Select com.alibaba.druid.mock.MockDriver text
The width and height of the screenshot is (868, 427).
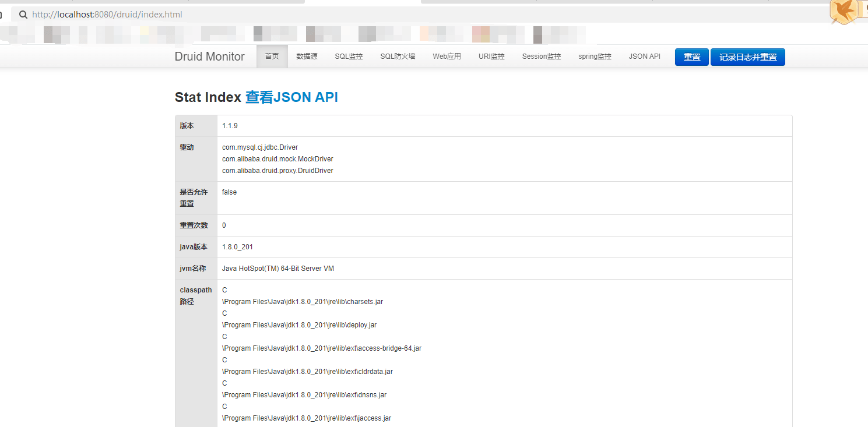(277, 159)
